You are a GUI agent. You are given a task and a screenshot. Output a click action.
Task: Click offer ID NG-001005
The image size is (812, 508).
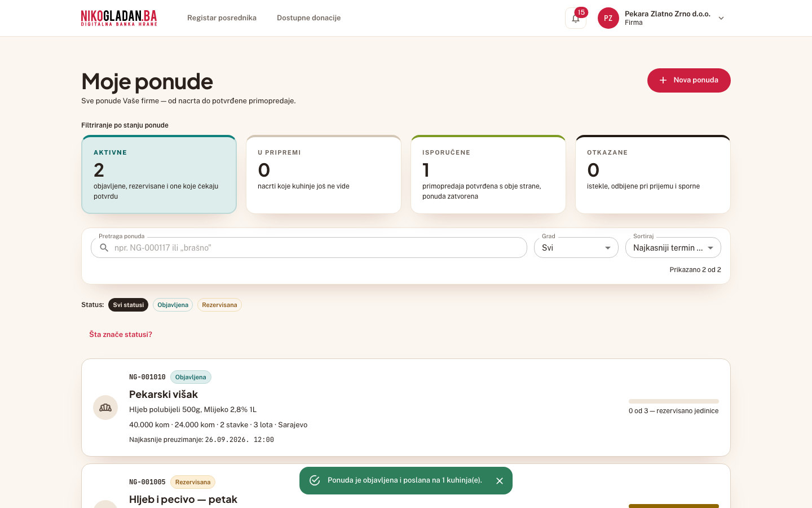click(x=147, y=482)
